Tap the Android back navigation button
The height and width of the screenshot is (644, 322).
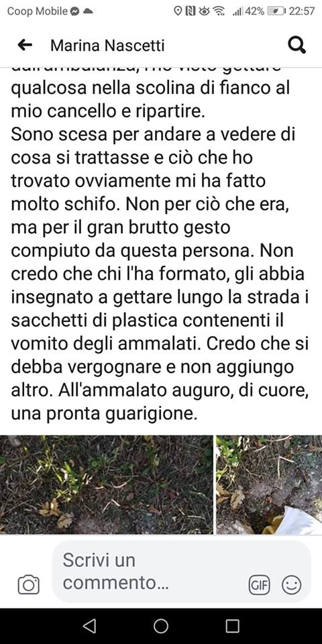click(x=89, y=626)
